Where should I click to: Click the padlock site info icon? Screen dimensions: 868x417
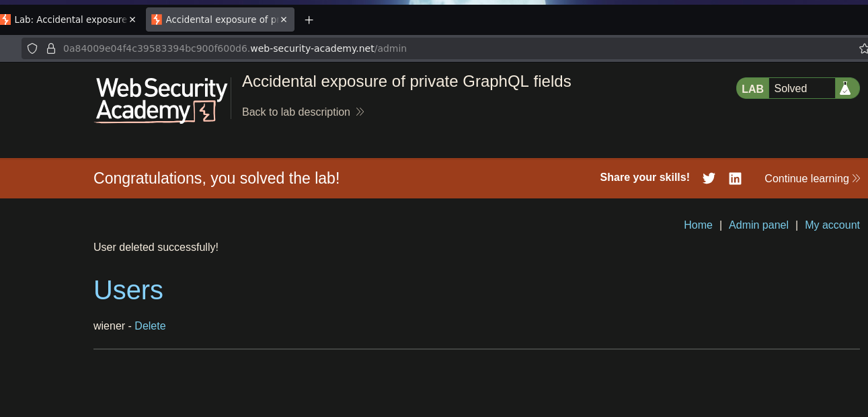pyautogui.click(x=50, y=48)
